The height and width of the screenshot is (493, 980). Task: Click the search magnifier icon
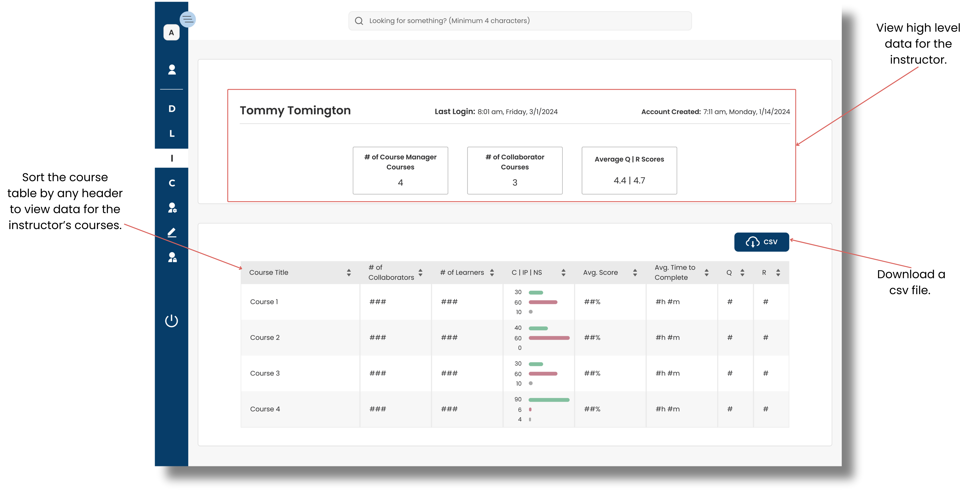[359, 21]
